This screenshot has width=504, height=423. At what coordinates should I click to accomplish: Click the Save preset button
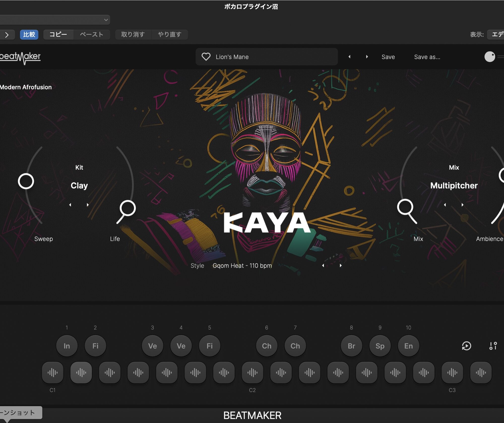click(388, 57)
